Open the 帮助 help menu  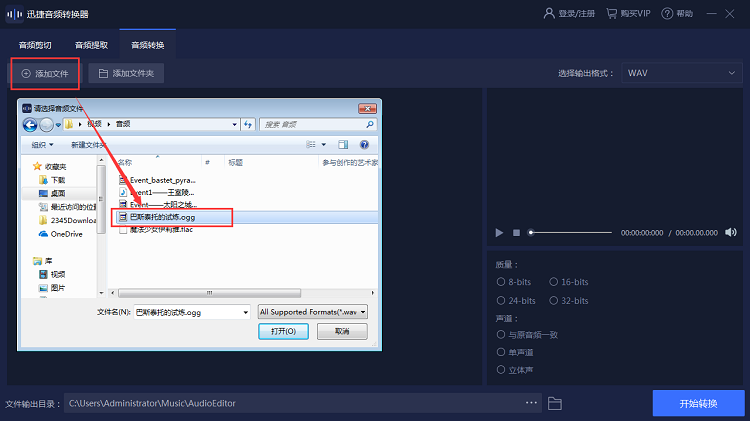[x=677, y=13]
